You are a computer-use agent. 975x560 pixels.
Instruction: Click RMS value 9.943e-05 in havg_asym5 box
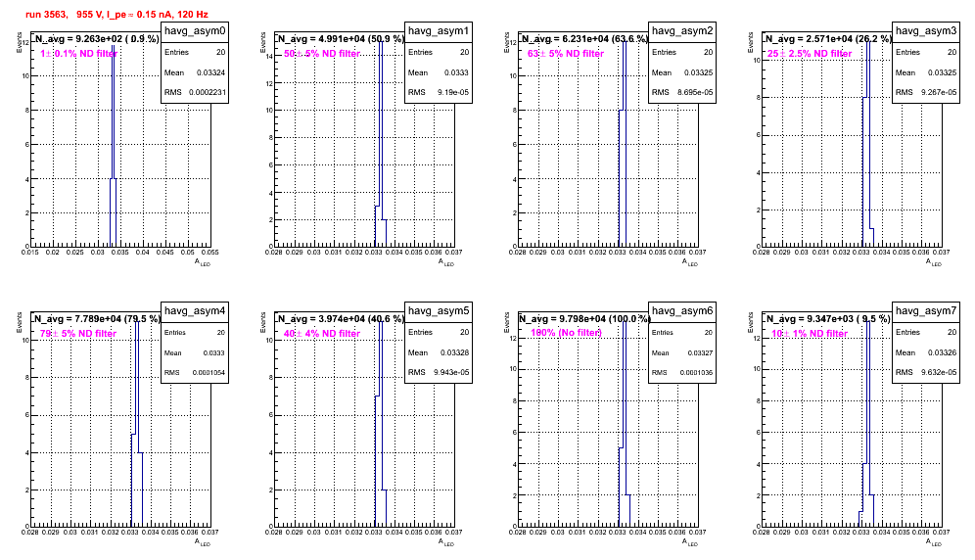451,372
